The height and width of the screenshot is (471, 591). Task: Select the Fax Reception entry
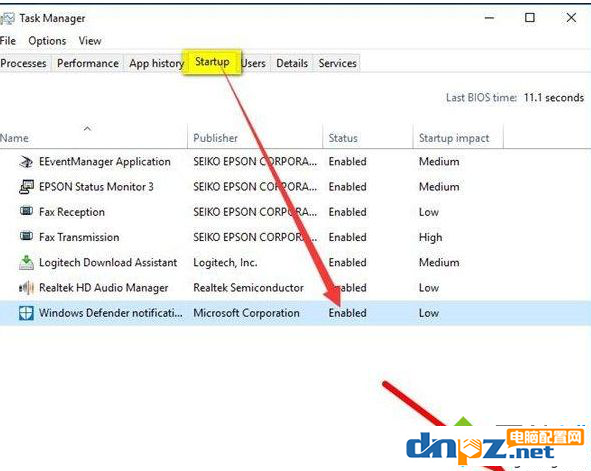click(296, 212)
